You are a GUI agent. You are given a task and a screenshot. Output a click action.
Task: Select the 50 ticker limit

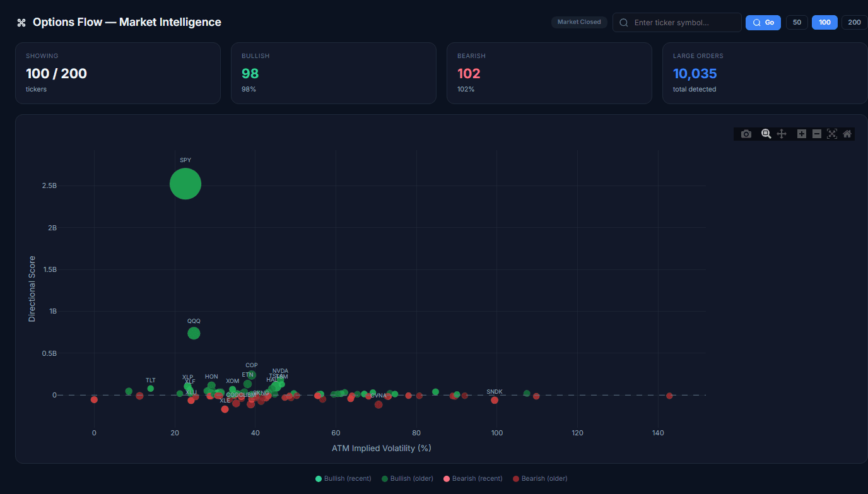[796, 21]
